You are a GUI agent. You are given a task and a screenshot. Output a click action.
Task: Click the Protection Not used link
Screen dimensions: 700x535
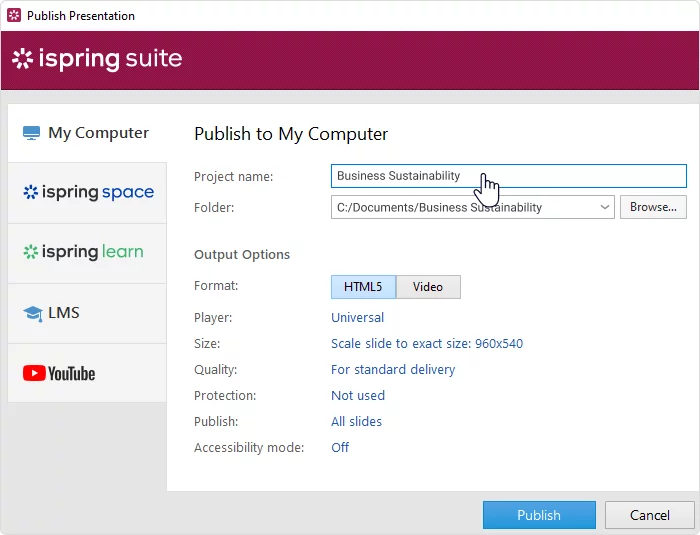click(358, 395)
